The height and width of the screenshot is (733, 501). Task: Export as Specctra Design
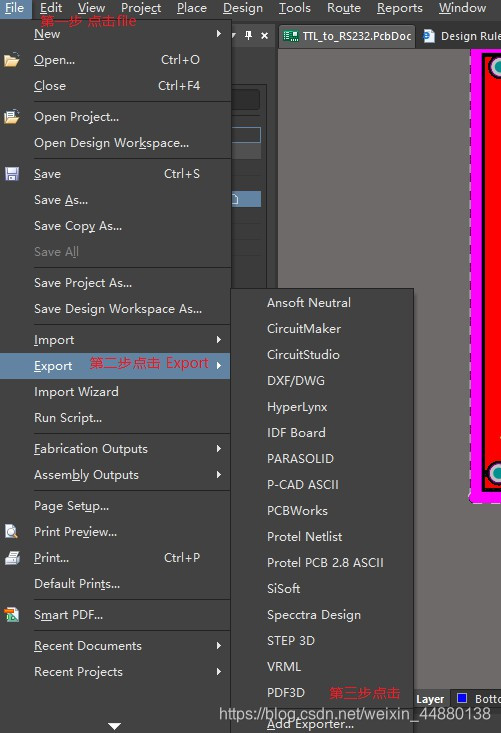(x=322, y=615)
